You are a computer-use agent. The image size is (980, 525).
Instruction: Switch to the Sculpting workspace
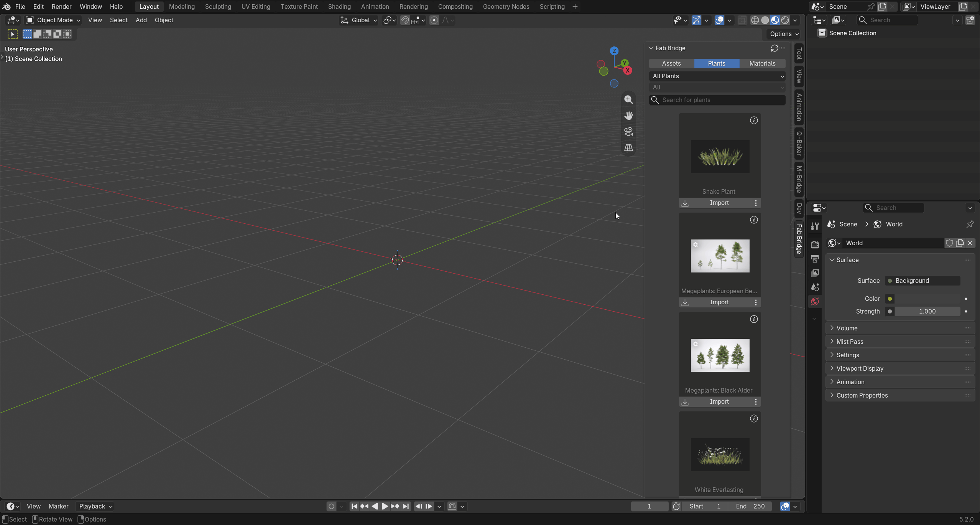[218, 7]
